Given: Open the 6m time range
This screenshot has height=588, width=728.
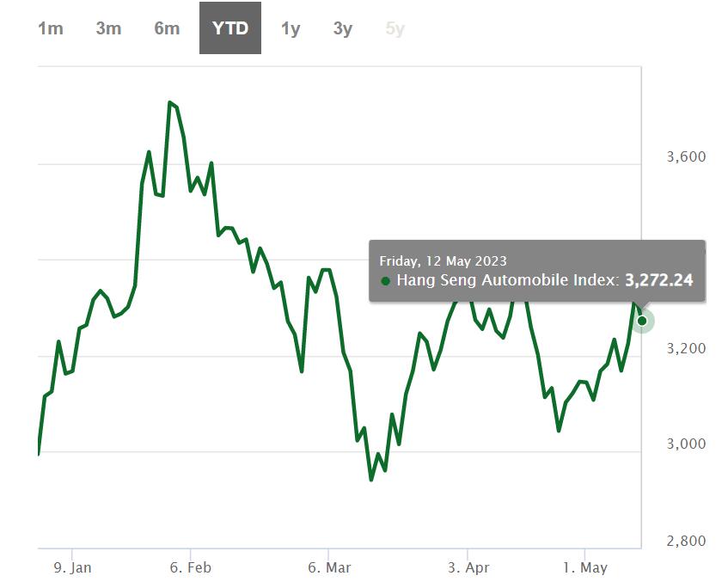Looking at the screenshot, I should (x=167, y=28).
